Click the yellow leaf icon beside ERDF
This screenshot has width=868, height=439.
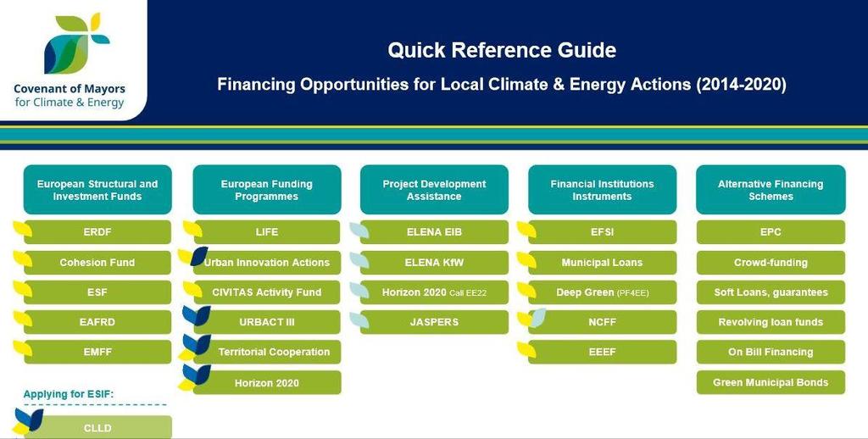point(22,229)
